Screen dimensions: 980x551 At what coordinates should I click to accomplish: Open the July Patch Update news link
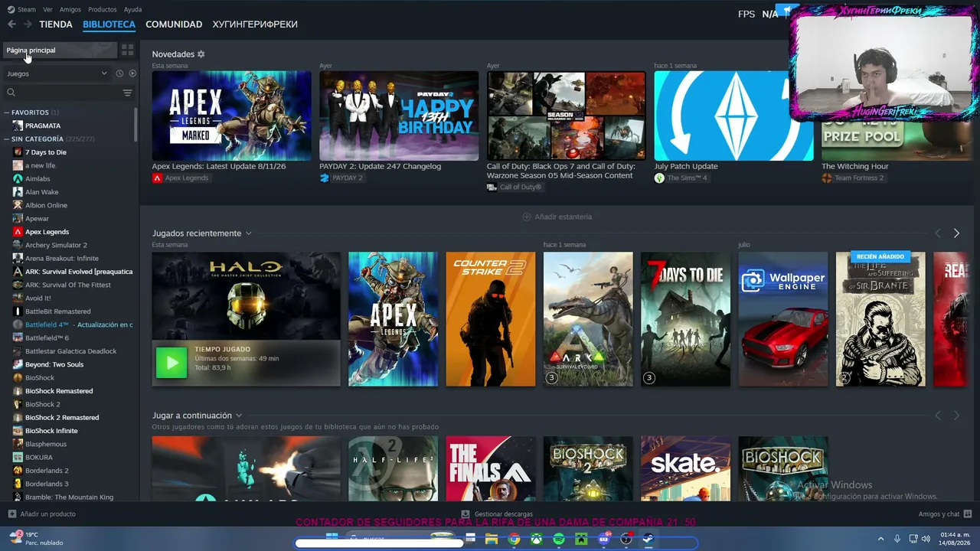pos(686,166)
